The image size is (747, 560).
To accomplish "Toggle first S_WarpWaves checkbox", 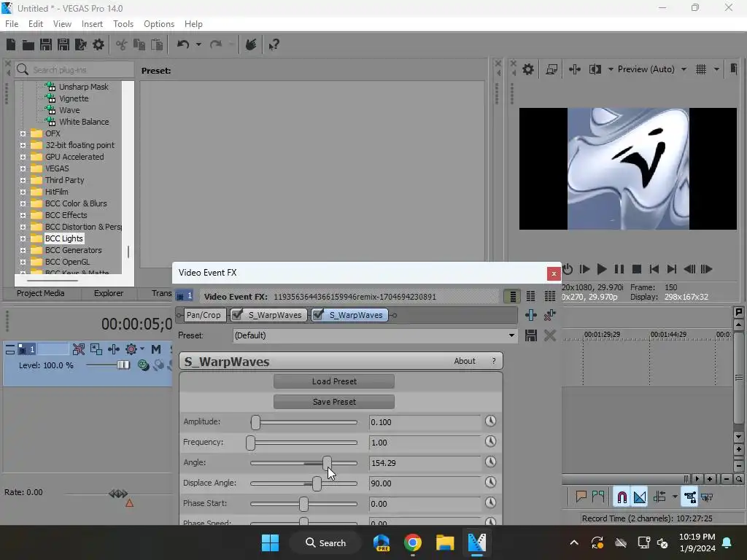I will 237,315.
